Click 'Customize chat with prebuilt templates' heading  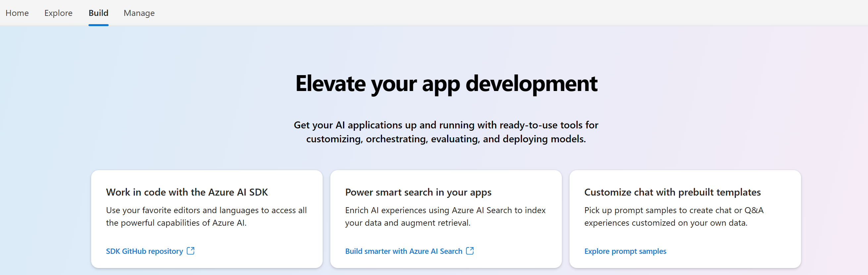point(672,192)
